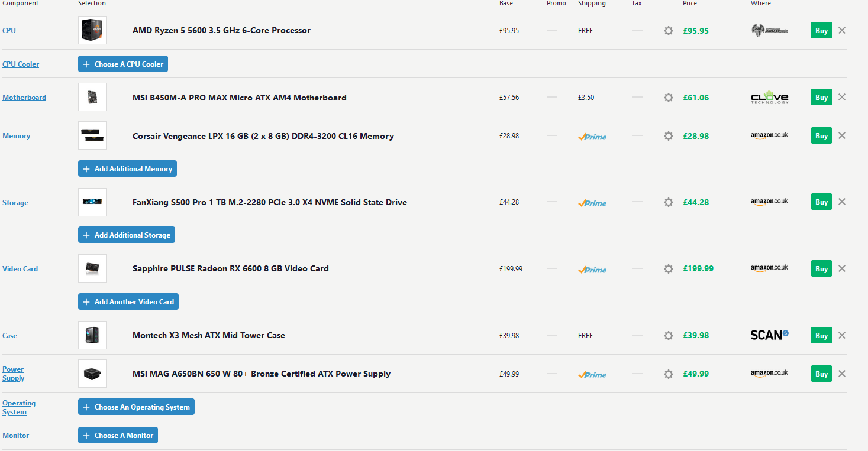This screenshot has height=451, width=868.
Task: Open the CPU Cooler category link
Action: click(x=21, y=64)
